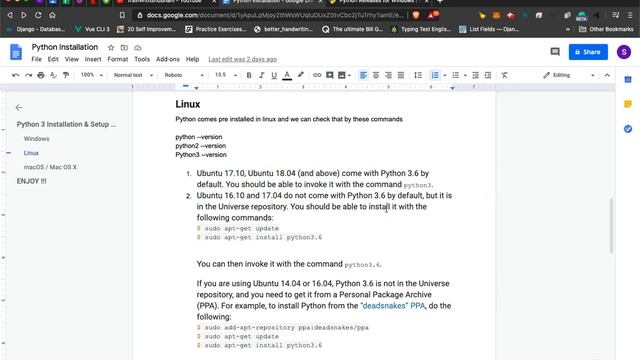Open the Editing mode dropdown

568,75
